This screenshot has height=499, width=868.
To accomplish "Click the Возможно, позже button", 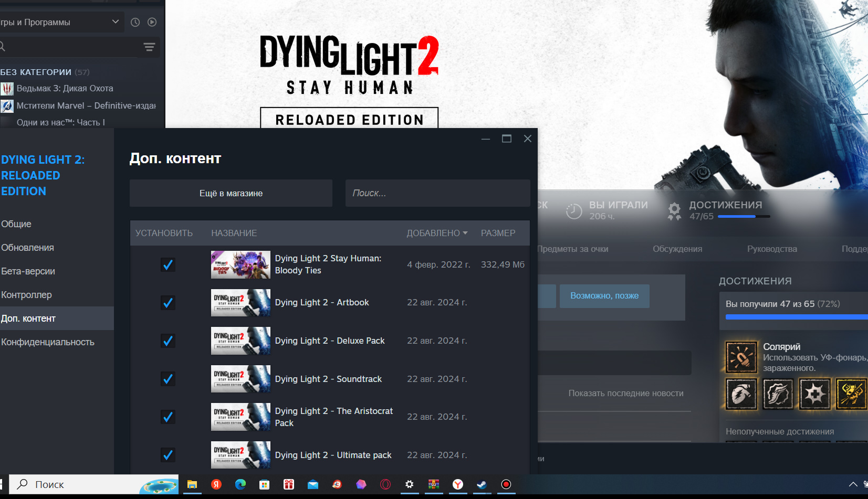I will pos(604,296).
